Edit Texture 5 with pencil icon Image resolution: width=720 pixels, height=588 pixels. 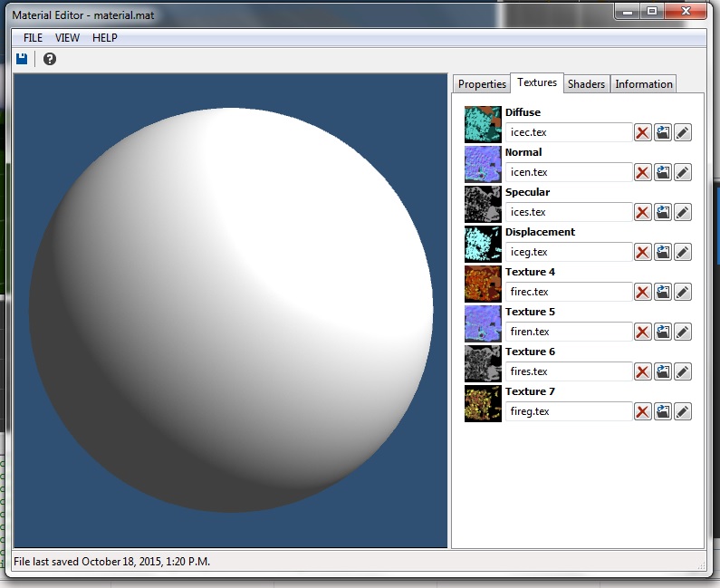tap(683, 332)
